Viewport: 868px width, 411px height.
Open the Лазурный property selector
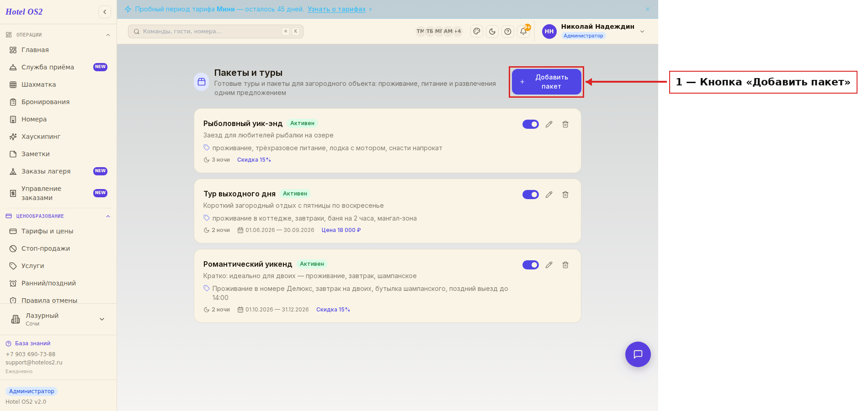click(x=58, y=319)
